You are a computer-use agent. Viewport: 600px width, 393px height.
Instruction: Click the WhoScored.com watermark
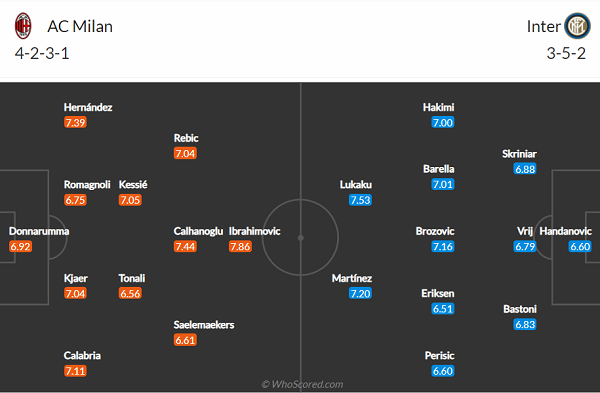tap(302, 384)
